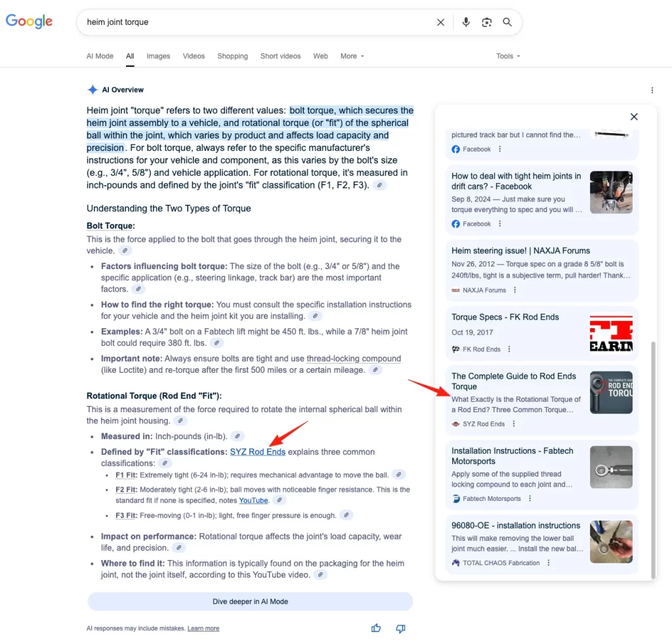Open options for FK Rod Ends card
Screen dimensions: 672x644
(509, 349)
